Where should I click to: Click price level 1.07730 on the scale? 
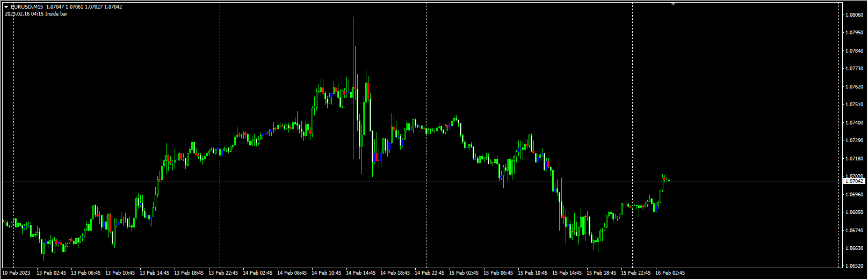click(854, 69)
